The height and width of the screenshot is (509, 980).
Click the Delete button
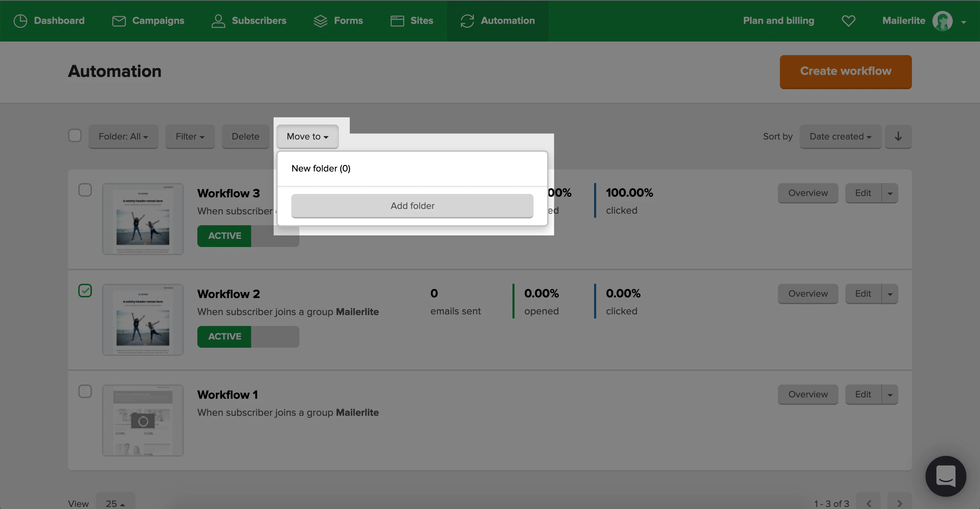[x=245, y=136]
